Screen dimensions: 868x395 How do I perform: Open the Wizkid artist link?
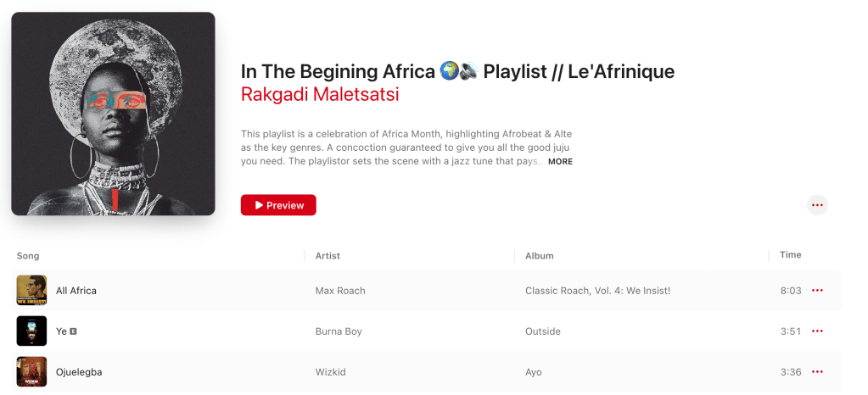pos(331,372)
